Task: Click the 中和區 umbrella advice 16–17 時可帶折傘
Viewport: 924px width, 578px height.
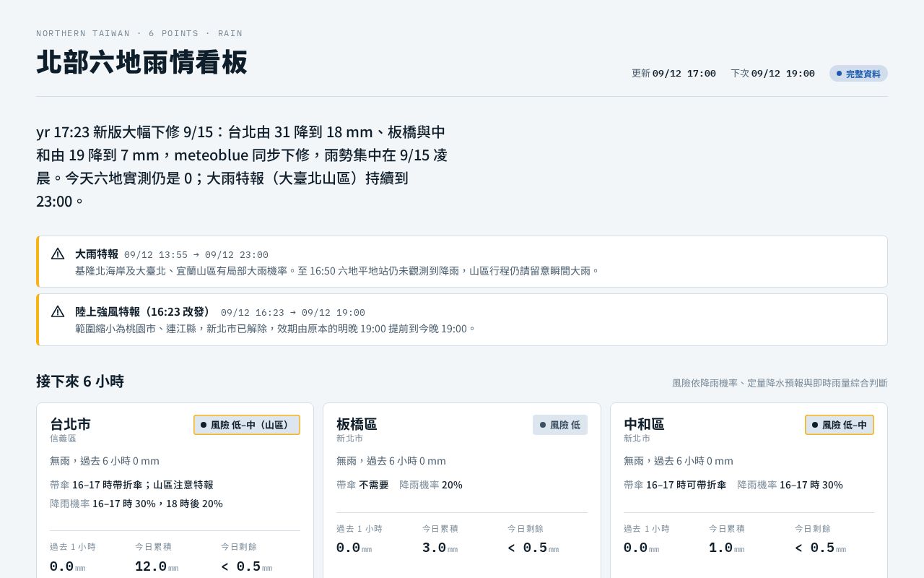Action: [x=686, y=485]
